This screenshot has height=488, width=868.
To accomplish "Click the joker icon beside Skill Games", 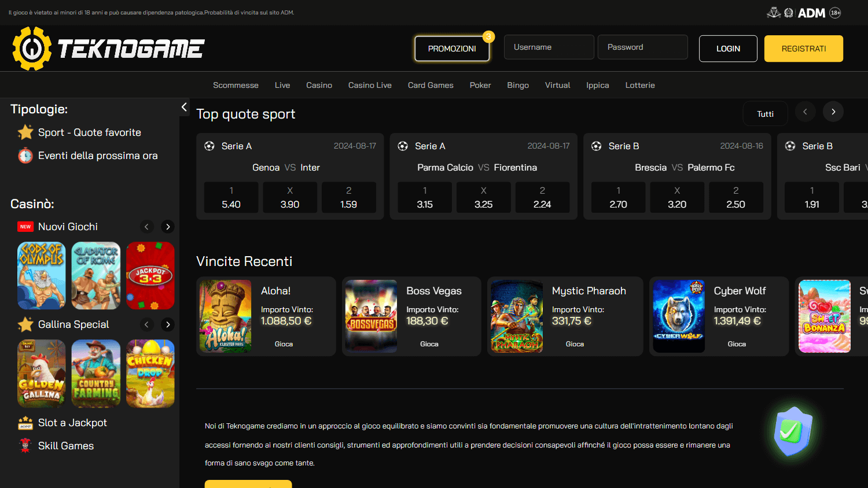I will tap(25, 446).
